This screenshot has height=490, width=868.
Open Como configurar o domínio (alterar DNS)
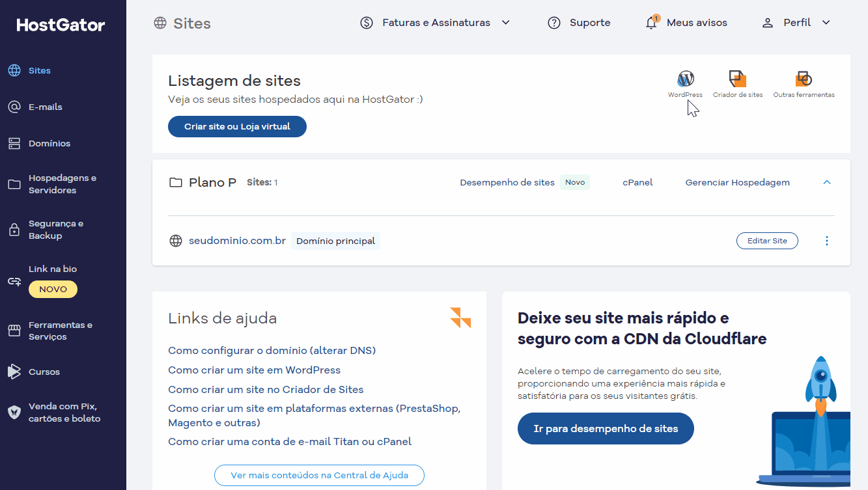(272, 350)
